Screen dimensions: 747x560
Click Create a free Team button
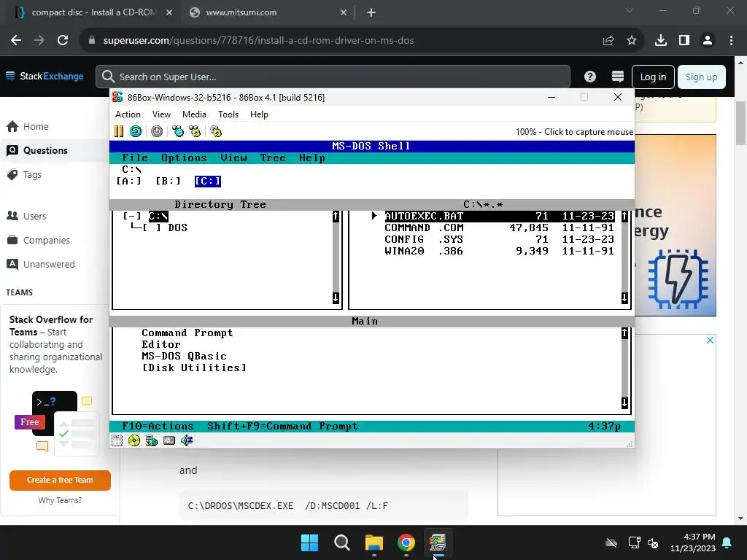pos(60,480)
